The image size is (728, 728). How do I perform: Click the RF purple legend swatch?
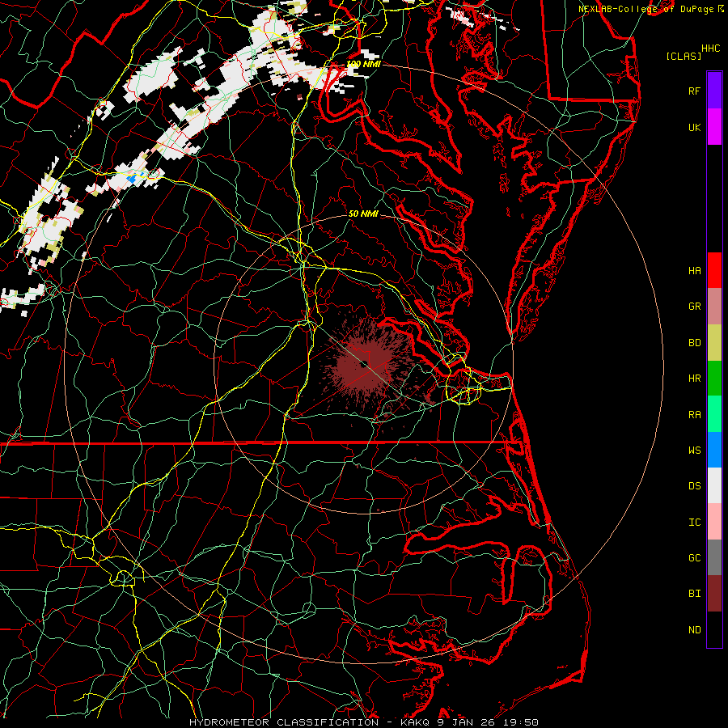pyautogui.click(x=714, y=91)
